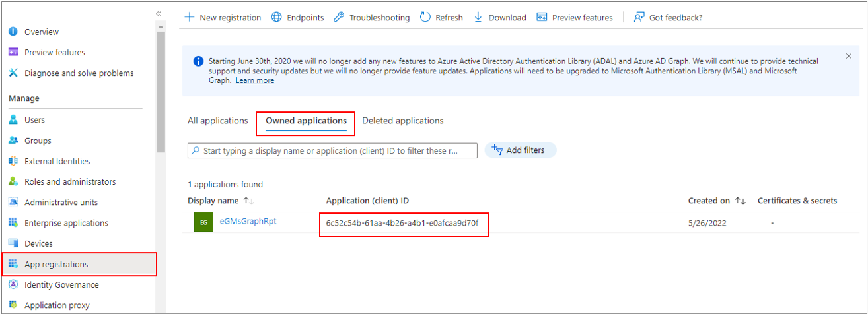Viewport: 868px width, 314px height.
Task: Click the Add filters funnel icon
Action: coord(497,150)
